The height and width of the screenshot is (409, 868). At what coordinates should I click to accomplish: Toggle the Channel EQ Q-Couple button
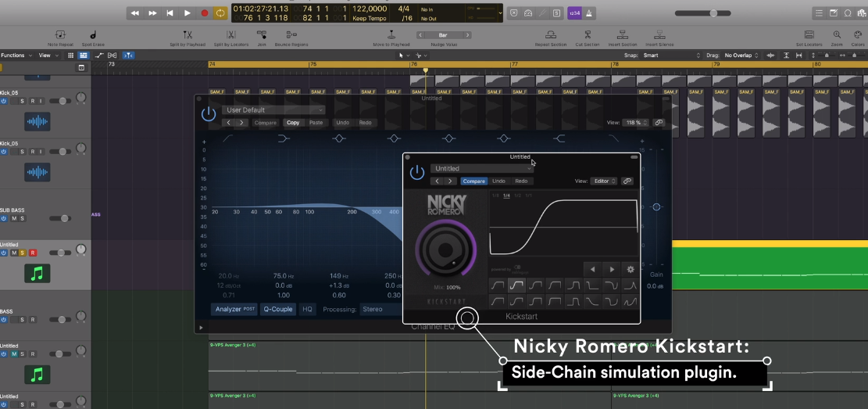(x=278, y=309)
